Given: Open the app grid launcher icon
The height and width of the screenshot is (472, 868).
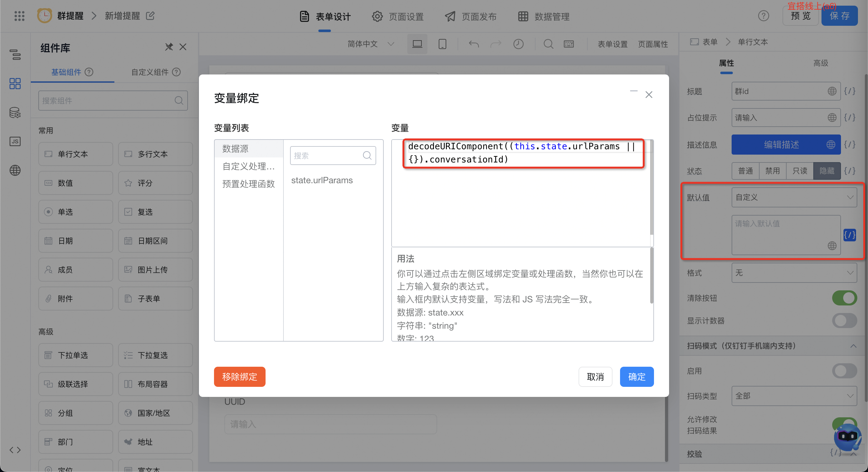Looking at the screenshot, I should (19, 16).
